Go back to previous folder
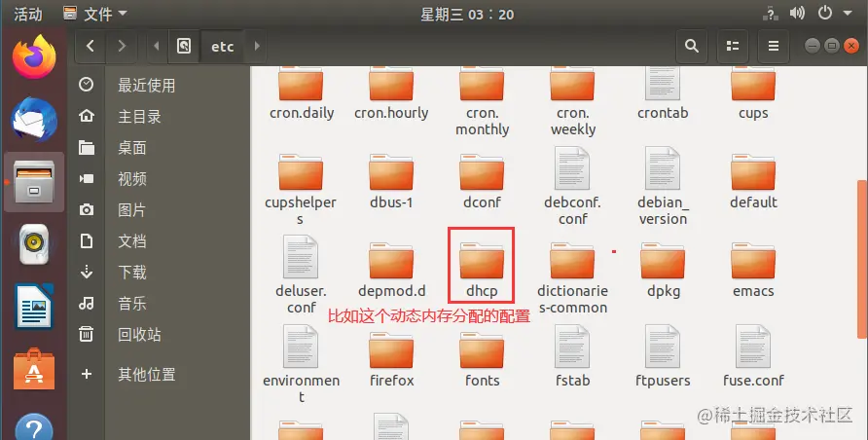 pyautogui.click(x=90, y=46)
